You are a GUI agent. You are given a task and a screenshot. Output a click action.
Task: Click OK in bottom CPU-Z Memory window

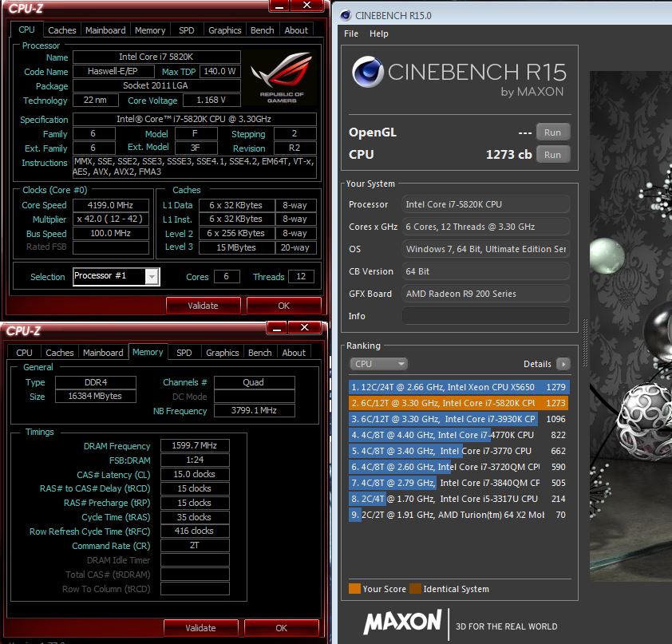[281, 628]
